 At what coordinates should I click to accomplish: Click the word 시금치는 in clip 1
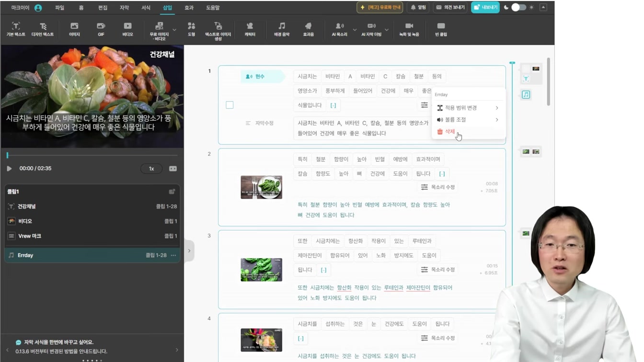307,77
